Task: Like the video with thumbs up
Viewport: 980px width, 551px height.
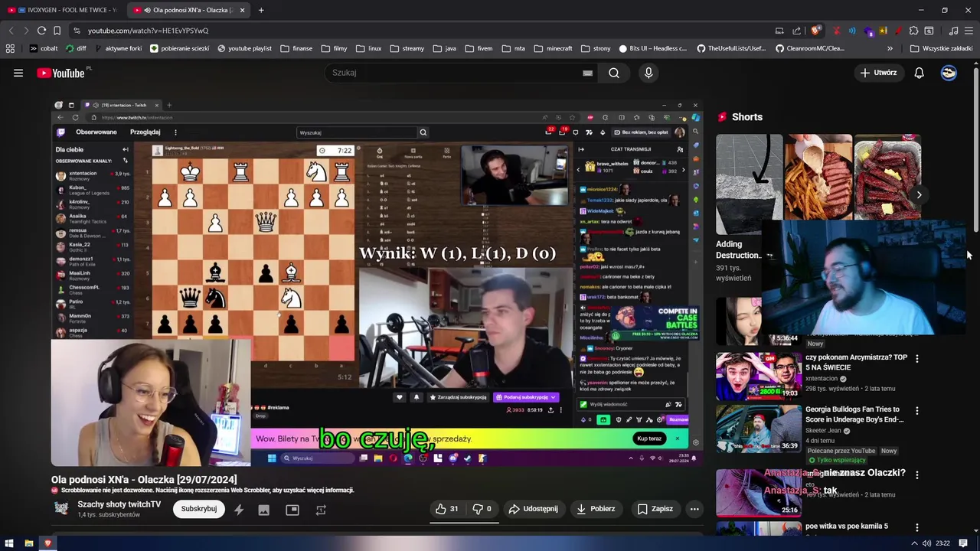Action: click(x=447, y=509)
